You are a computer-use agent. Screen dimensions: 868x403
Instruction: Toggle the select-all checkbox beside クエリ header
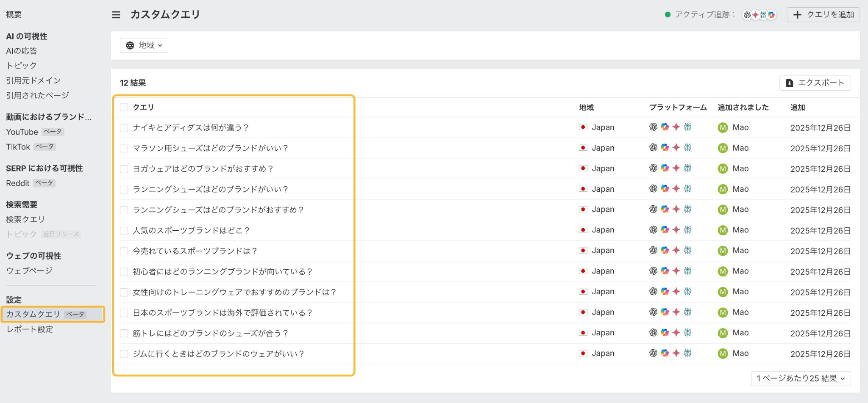click(124, 108)
